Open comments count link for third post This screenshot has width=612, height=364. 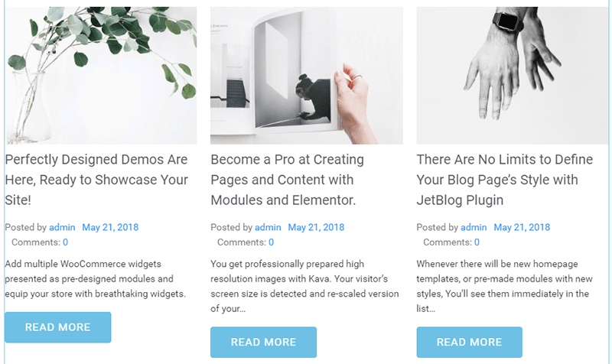(477, 242)
